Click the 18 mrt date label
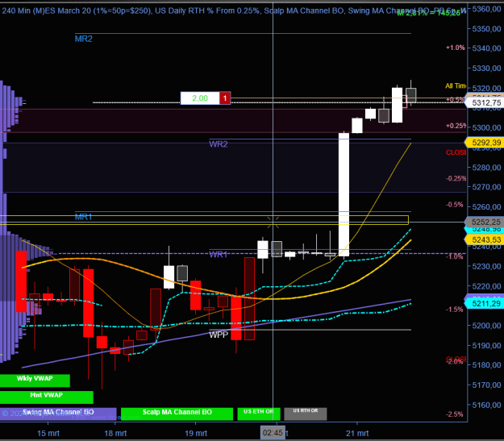The height and width of the screenshot is (441, 504). 115,433
